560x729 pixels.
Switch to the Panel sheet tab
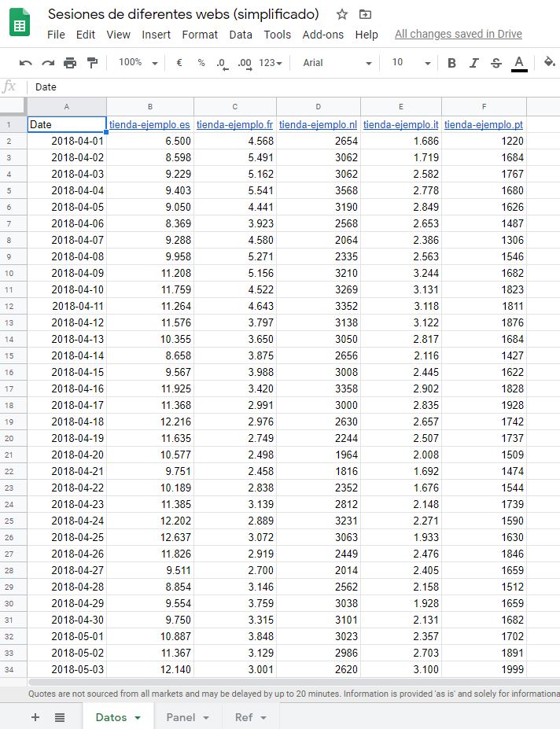point(187,717)
